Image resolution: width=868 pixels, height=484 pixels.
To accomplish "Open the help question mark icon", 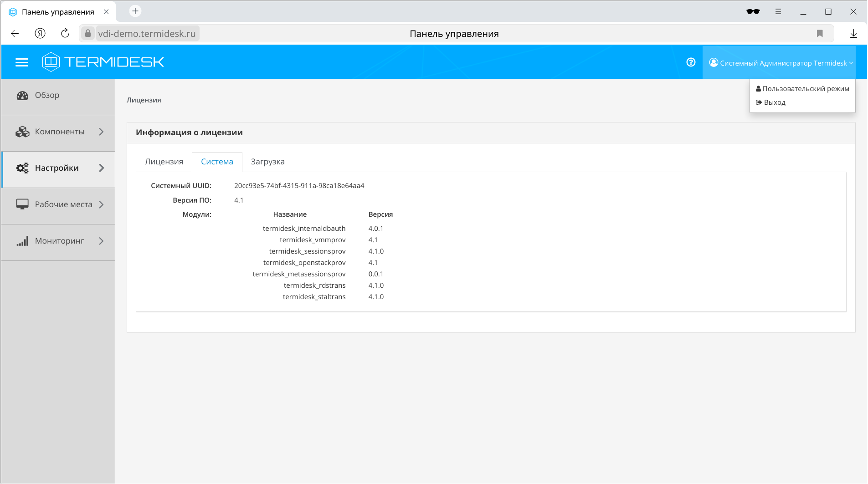I will tap(691, 62).
